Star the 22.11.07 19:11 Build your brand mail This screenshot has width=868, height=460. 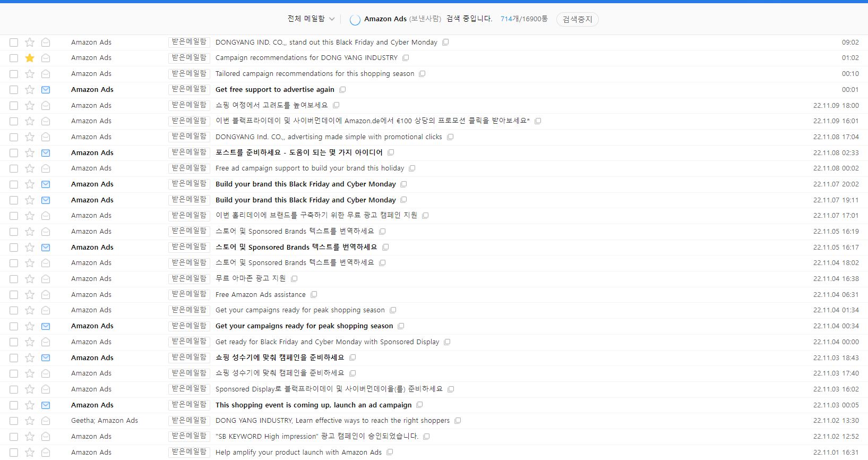point(30,200)
